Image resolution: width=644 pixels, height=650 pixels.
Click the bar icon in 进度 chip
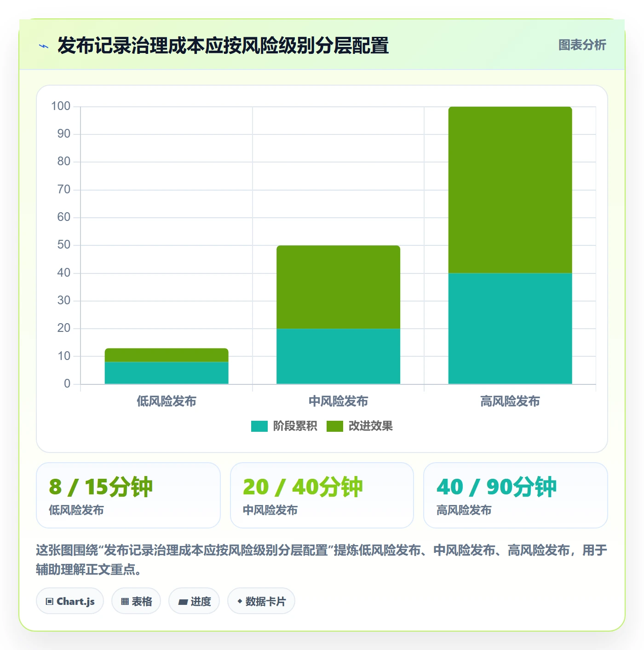pos(183,602)
